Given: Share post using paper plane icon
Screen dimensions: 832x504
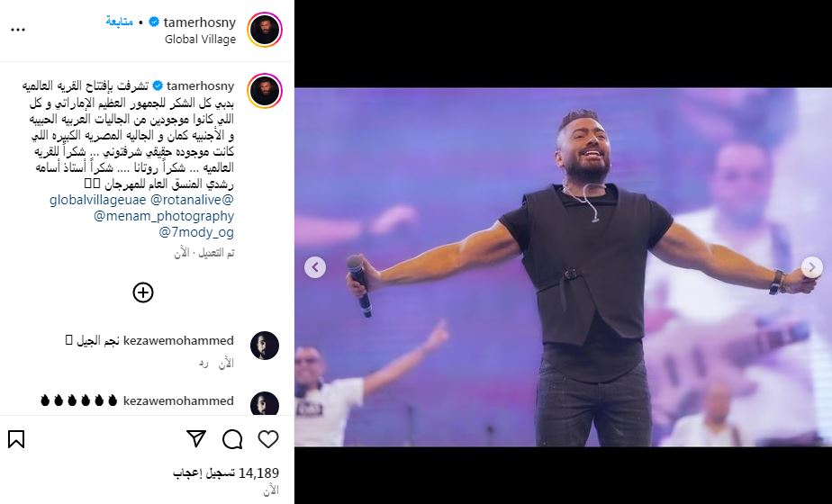Looking at the screenshot, I should click(196, 438).
